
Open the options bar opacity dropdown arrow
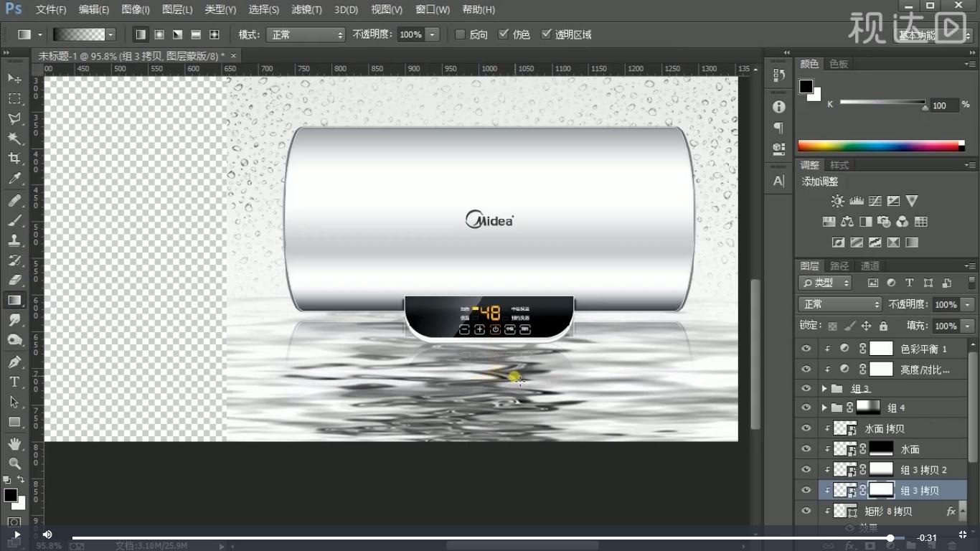(433, 34)
